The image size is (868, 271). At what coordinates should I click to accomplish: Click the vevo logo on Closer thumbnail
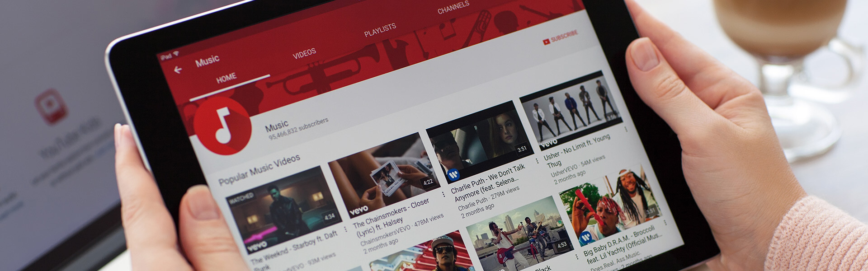(x=359, y=210)
